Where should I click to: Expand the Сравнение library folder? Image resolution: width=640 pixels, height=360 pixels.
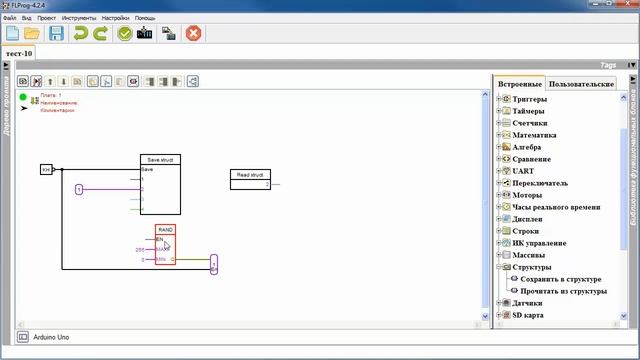[498, 159]
